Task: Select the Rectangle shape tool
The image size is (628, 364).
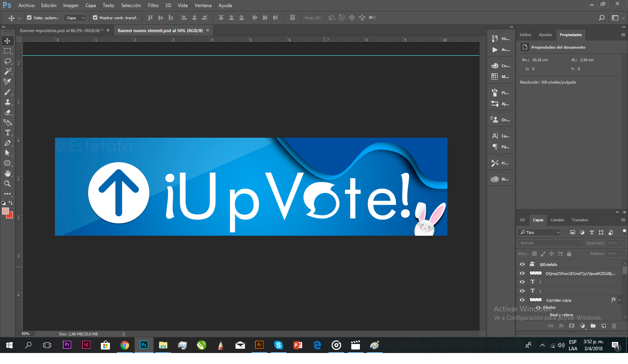Action: pos(7,163)
